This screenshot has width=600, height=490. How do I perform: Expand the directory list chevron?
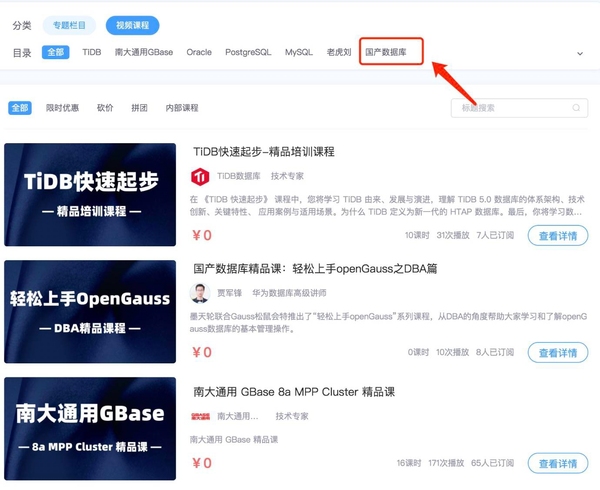580,54
